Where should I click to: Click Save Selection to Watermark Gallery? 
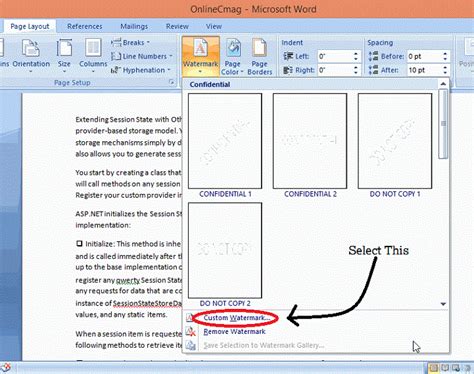(264, 345)
